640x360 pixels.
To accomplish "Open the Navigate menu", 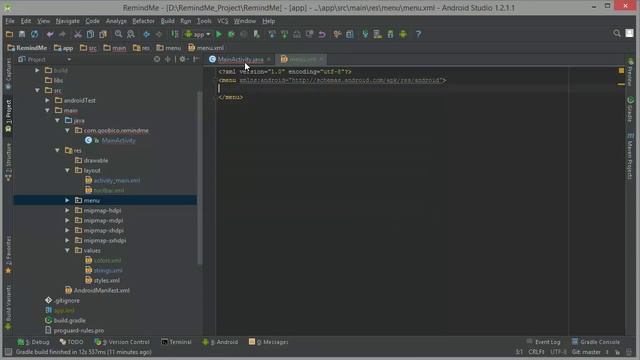I will (x=67, y=21).
